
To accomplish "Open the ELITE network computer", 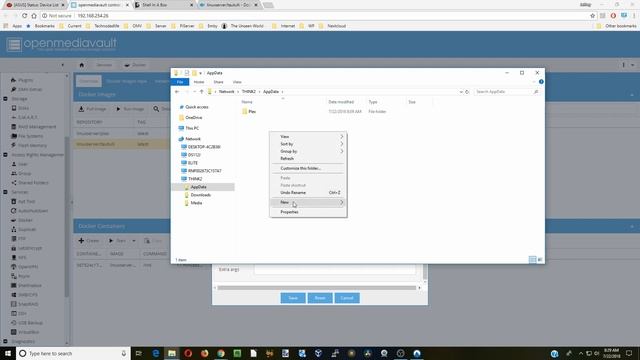I will tap(193, 163).
